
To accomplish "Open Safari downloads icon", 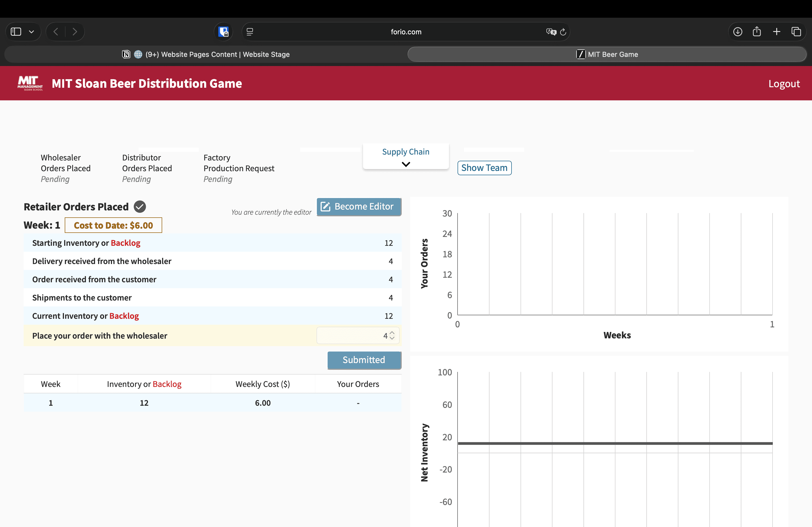I will 738,32.
